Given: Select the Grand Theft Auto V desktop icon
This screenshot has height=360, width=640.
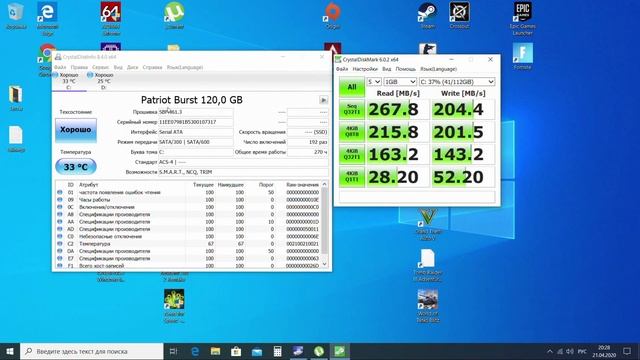Looking at the screenshot, I should click(x=428, y=224).
